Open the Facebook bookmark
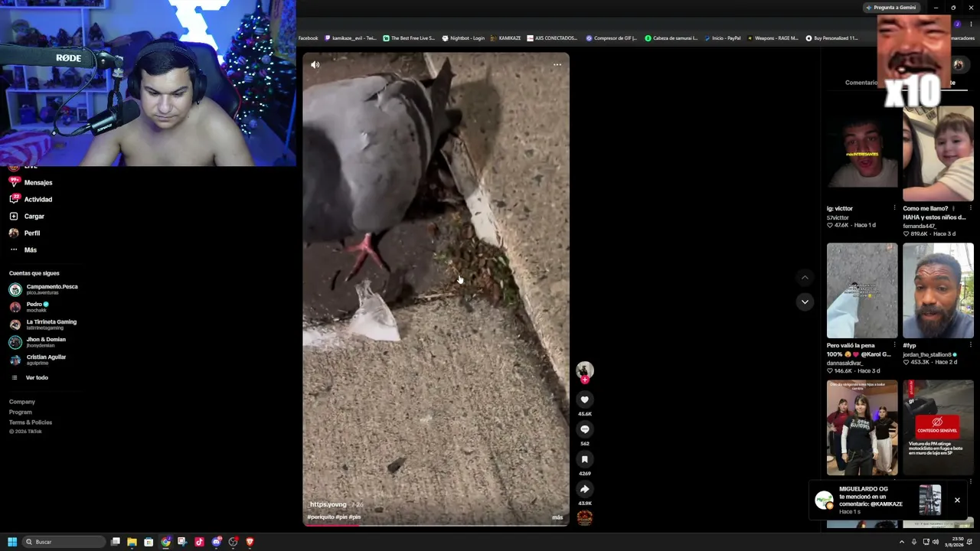Screen dimensions: 980x551 click(x=308, y=38)
